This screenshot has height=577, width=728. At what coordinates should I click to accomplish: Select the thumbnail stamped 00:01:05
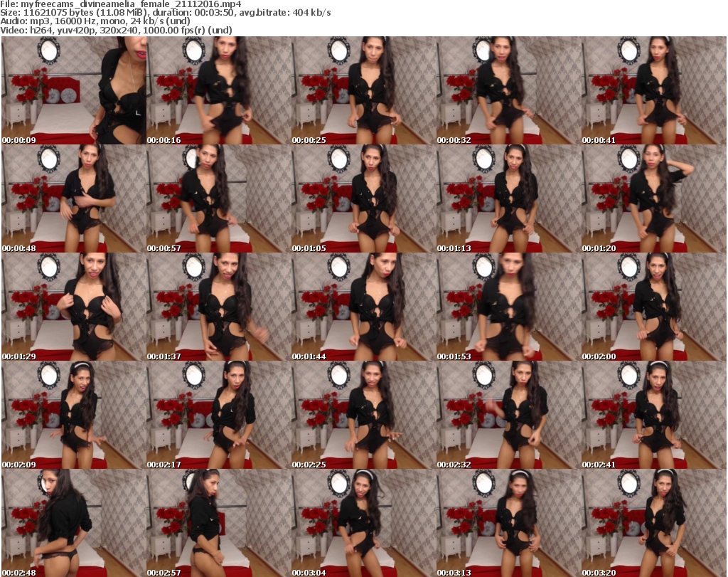click(363, 198)
